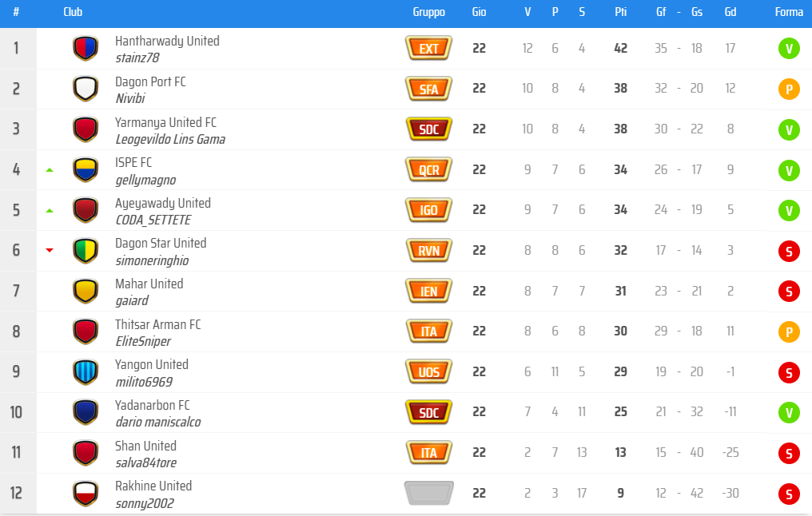Click Yangon United's striped blue crest

pos(85,372)
